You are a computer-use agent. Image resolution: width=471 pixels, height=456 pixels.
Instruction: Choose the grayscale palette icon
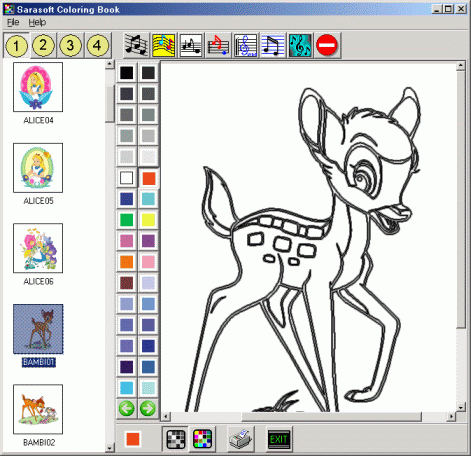tap(176, 439)
